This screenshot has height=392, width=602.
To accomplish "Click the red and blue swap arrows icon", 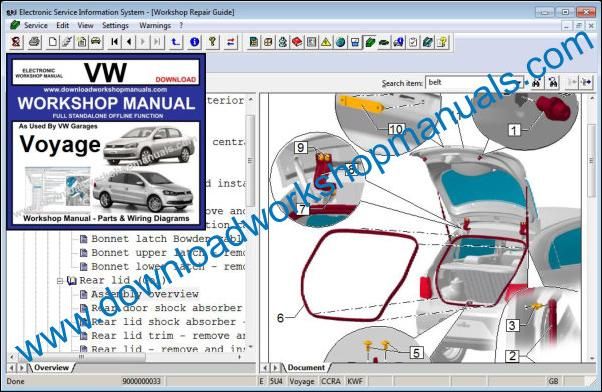I will 231,41.
